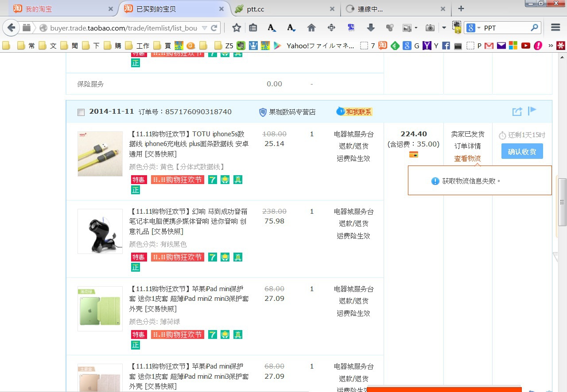This screenshot has height=392, width=567.
Task: Open the 查看物流 logistics link
Action: click(x=467, y=158)
